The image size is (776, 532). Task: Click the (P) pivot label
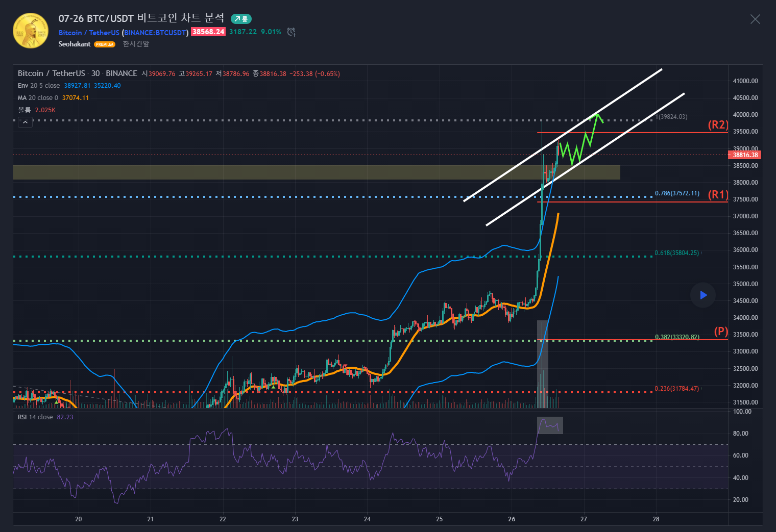pos(721,332)
